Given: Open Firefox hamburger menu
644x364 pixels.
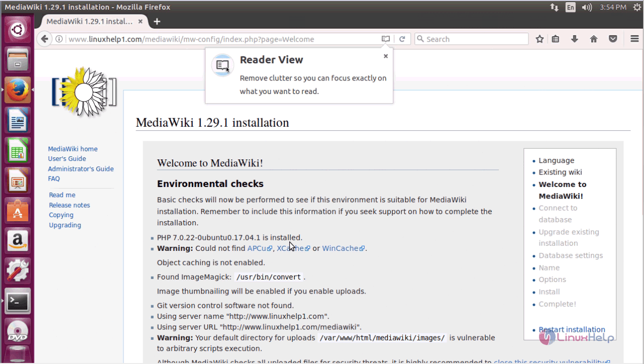Looking at the screenshot, I should [x=634, y=39].
